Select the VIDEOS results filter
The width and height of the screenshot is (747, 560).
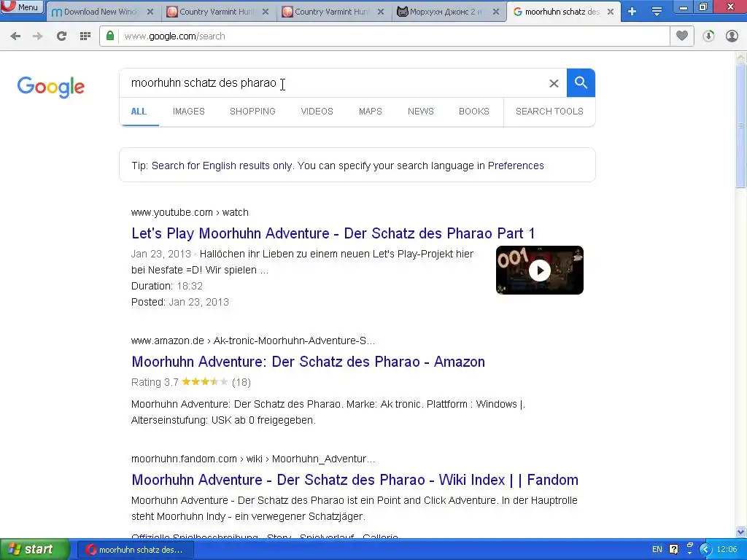tap(317, 112)
